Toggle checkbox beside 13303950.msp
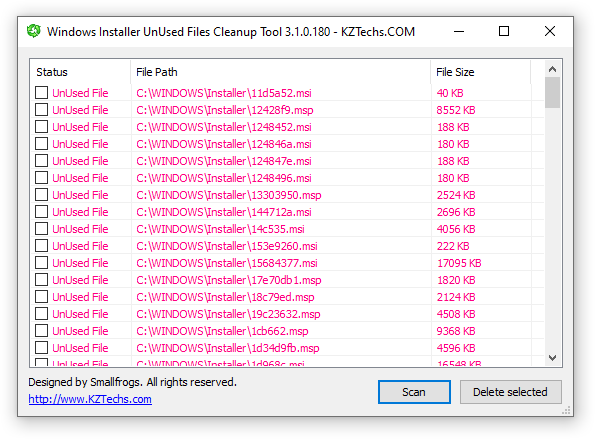This screenshot has height=439, width=595. coord(41,195)
